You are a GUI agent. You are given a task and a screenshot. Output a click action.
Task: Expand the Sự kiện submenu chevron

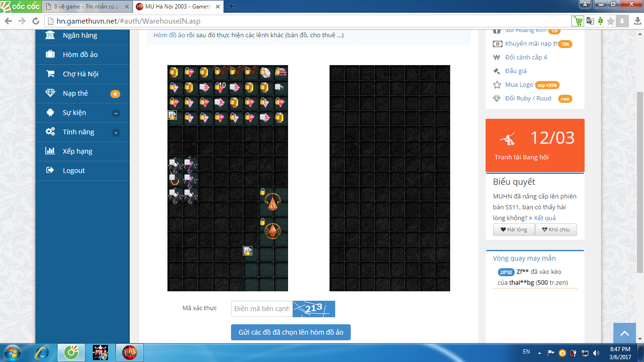point(116,113)
